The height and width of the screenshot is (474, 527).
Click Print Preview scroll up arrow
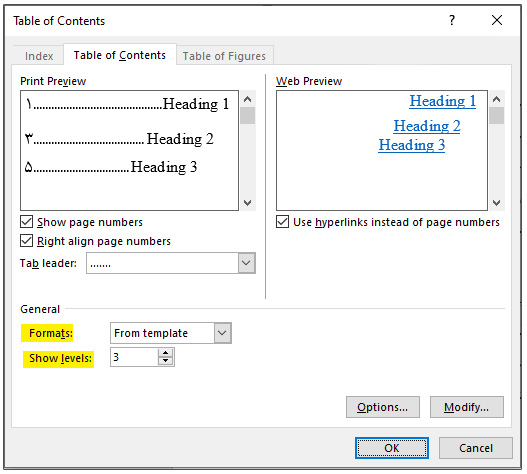[247, 99]
